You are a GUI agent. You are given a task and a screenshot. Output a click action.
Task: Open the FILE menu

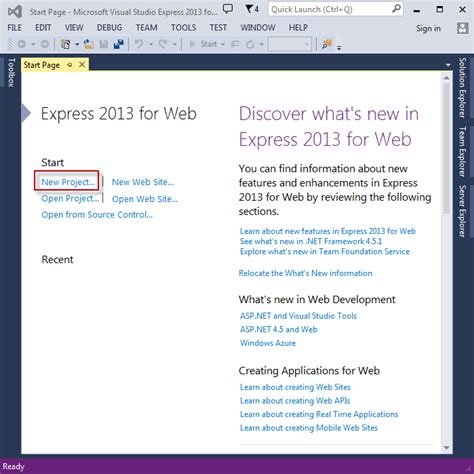coord(15,28)
